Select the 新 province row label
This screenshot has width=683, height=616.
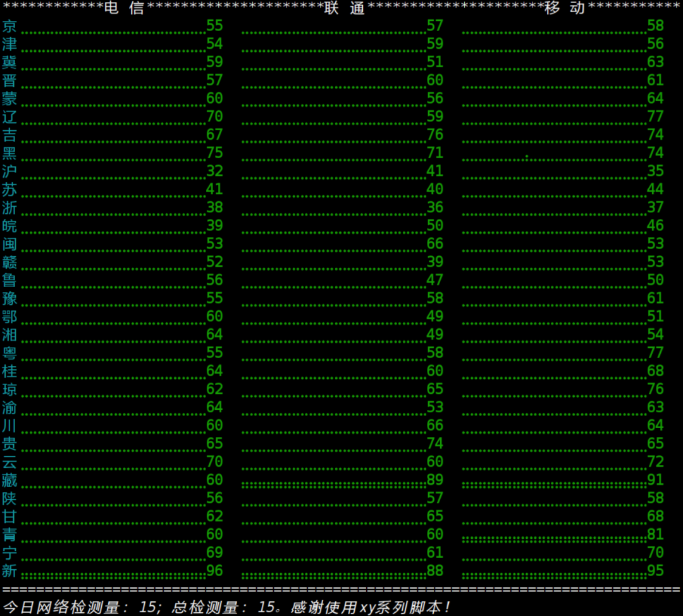[x=9, y=570]
